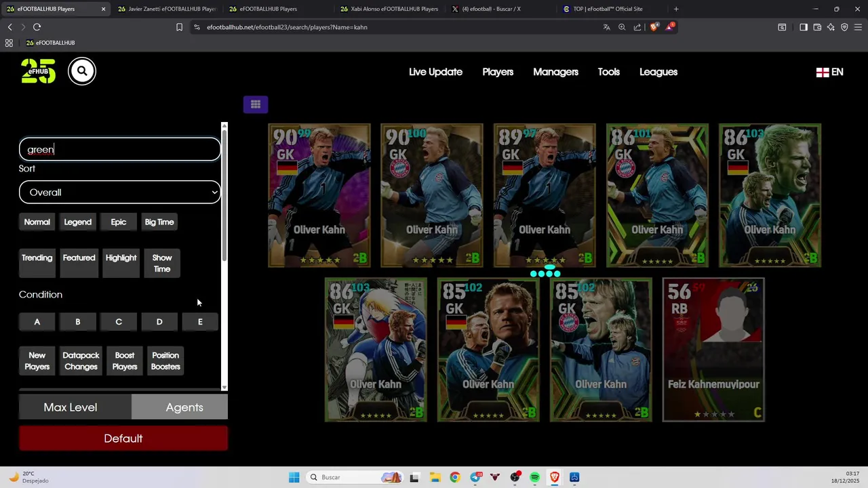Open the browser main menu hamburger icon

coord(859,27)
